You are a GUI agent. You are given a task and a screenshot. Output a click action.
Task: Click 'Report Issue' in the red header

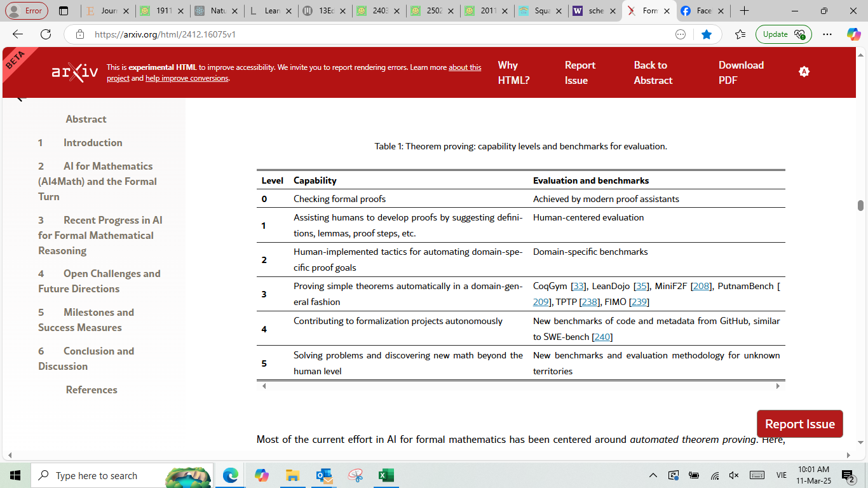click(x=580, y=72)
